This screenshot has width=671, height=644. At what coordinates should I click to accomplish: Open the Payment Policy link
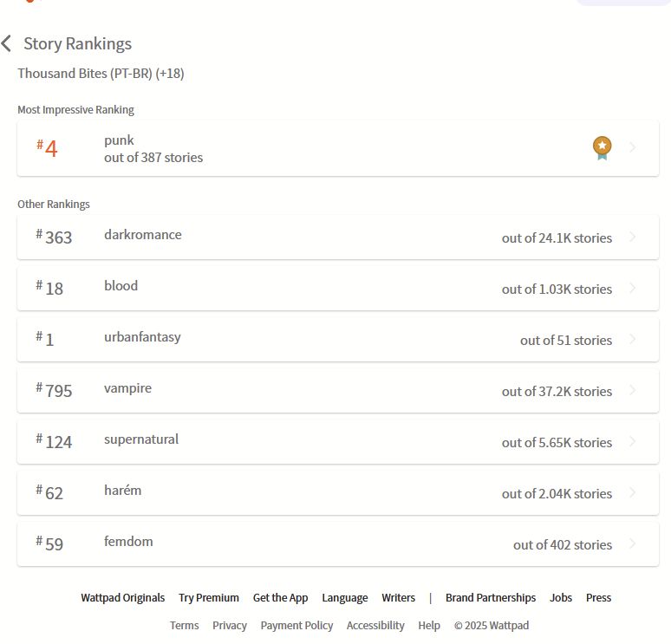pyautogui.click(x=296, y=625)
